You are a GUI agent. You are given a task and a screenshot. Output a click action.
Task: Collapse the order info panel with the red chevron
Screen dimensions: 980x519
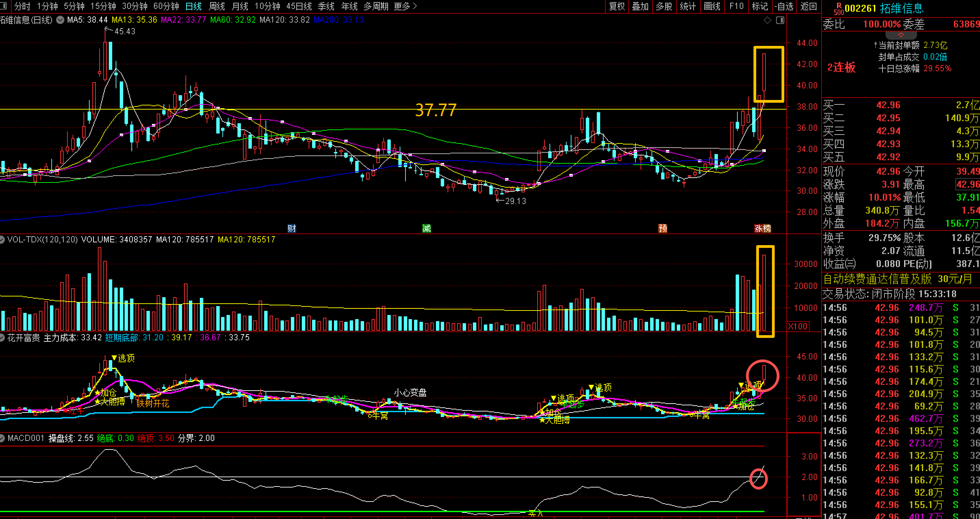pyautogui.click(x=901, y=35)
